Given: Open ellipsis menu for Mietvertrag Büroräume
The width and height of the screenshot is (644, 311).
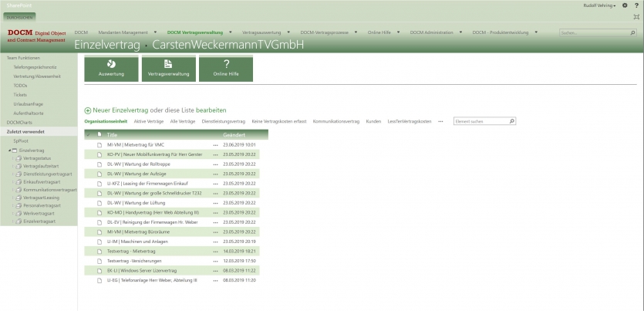Looking at the screenshot, I should 216,232.
